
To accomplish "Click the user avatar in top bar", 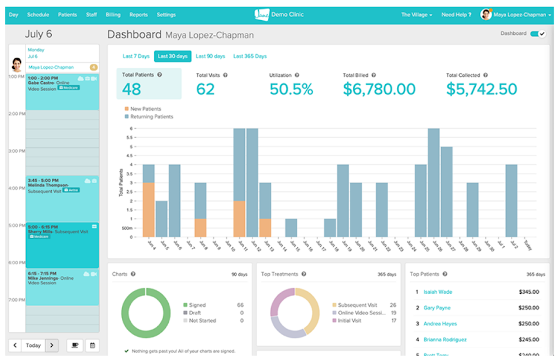I will tap(486, 14).
